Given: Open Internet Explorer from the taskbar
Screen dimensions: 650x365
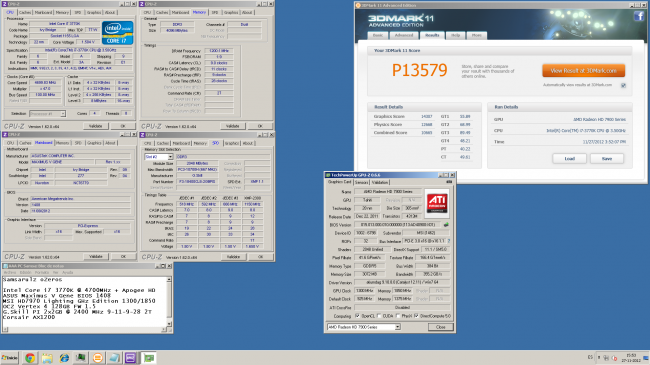Looking at the screenshot, I should [x=64, y=358].
